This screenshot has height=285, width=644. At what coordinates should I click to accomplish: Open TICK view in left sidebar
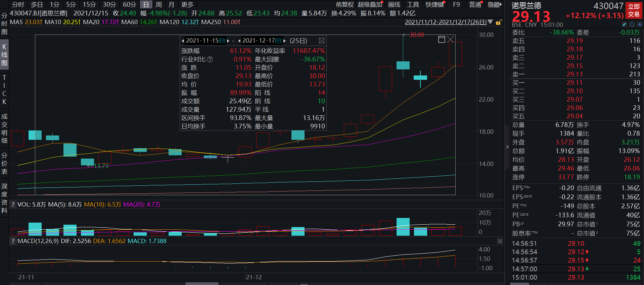click(x=4, y=90)
